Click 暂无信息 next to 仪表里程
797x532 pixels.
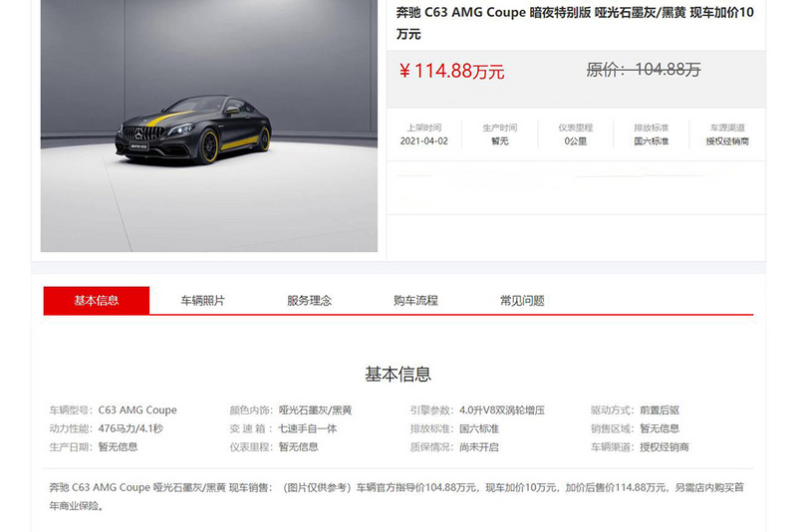298,446
